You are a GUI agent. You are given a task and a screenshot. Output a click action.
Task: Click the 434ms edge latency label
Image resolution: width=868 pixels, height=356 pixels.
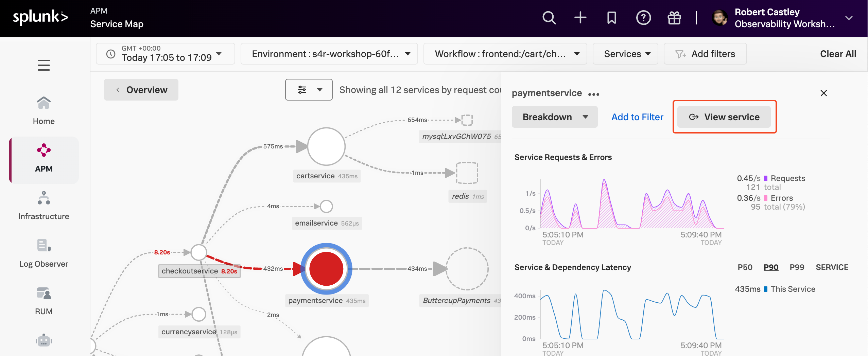417,268
